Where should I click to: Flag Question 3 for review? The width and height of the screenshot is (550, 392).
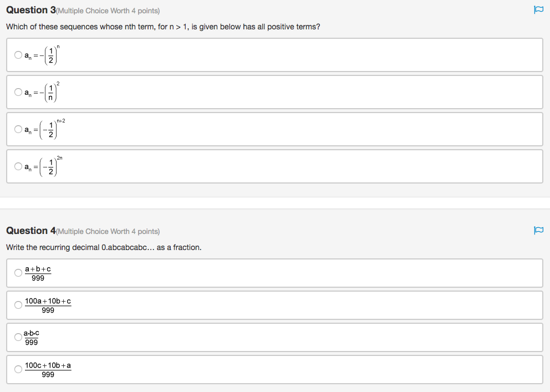pos(538,10)
